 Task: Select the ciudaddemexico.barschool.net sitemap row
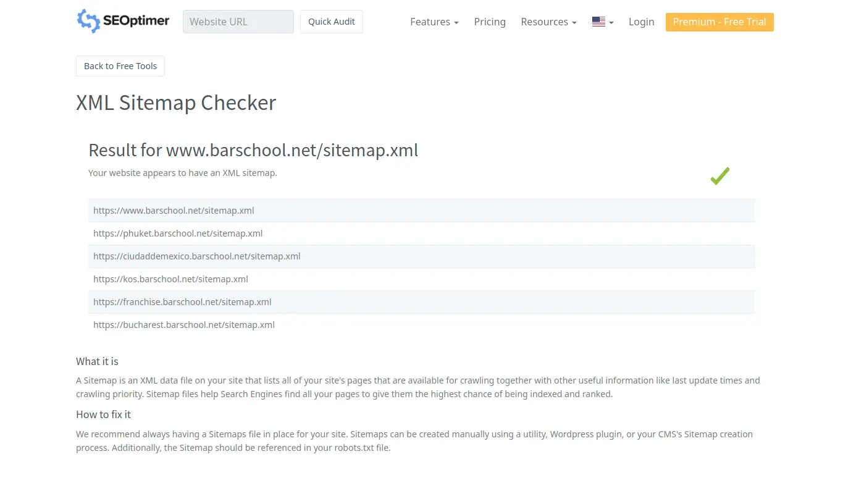pyautogui.click(x=422, y=256)
